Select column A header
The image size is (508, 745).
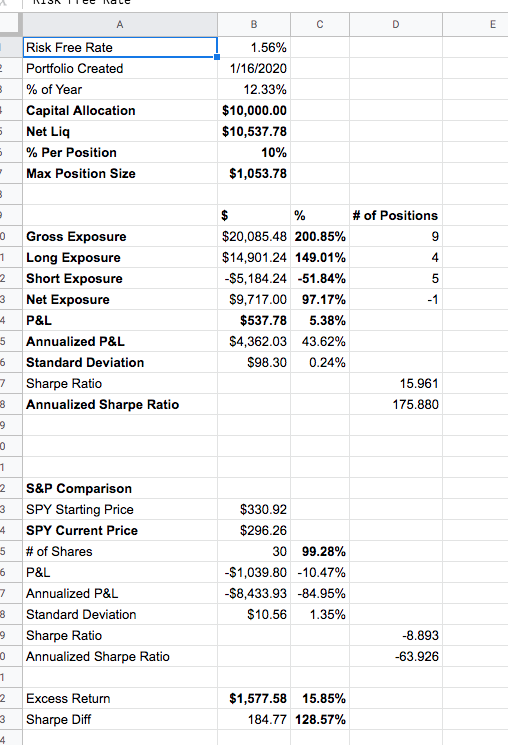[120, 25]
